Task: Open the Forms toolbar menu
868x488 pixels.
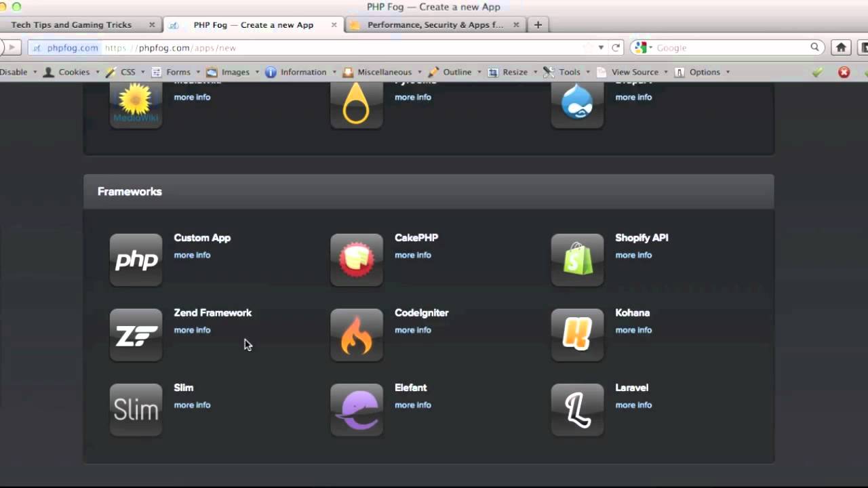Action: coord(176,72)
